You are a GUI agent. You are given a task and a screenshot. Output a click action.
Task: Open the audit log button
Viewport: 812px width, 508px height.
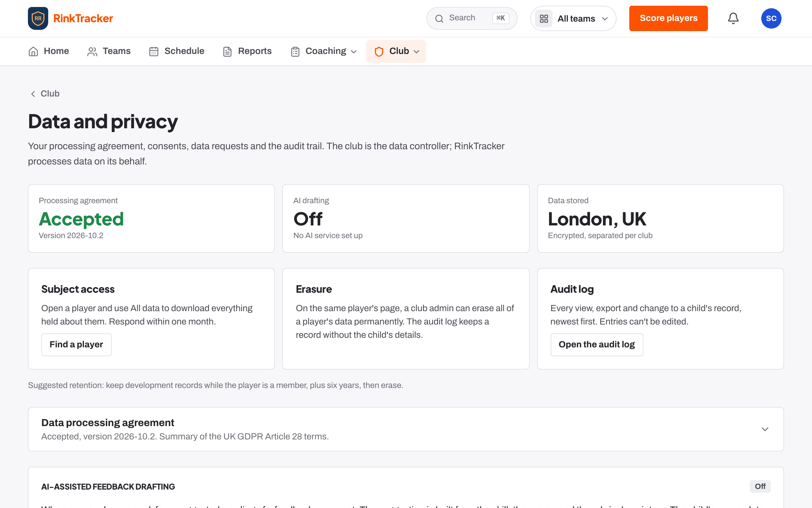[597, 344]
